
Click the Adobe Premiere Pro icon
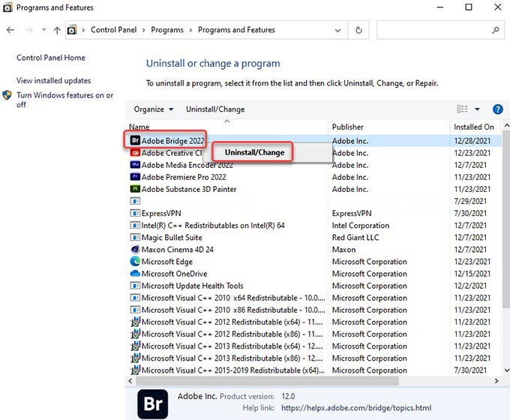pos(135,177)
